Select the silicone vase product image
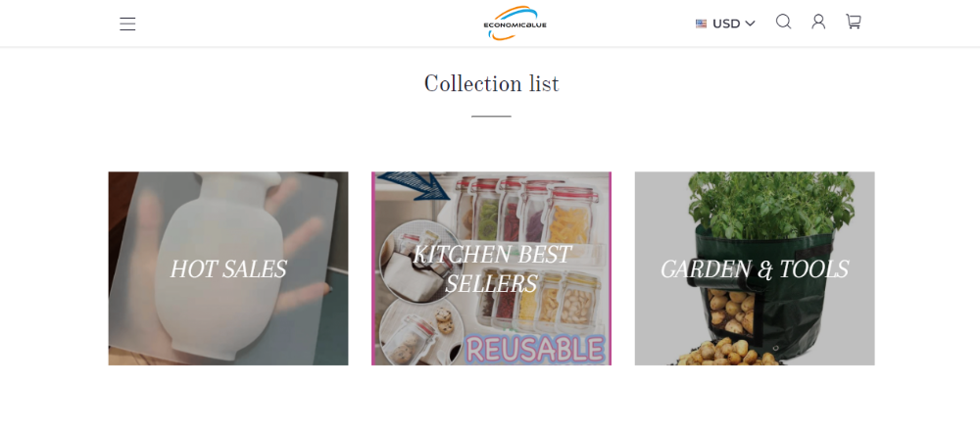Screen dimensions: 980x436 (x=228, y=268)
